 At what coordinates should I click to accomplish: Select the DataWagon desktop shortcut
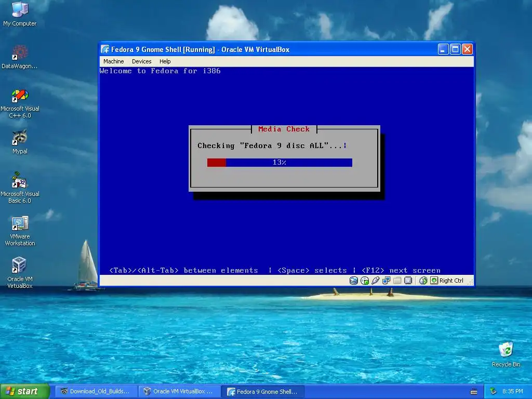tap(20, 57)
